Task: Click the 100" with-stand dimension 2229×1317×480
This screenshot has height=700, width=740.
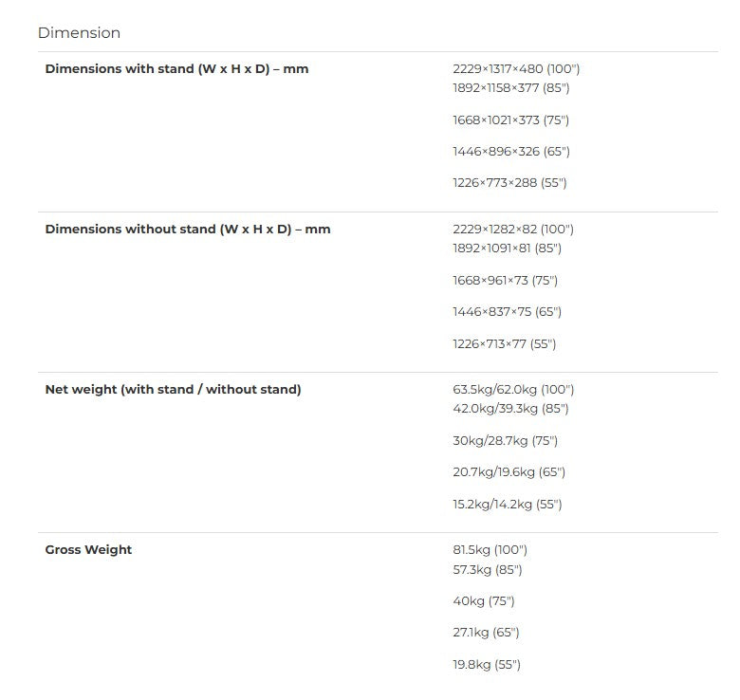Action: [516, 69]
